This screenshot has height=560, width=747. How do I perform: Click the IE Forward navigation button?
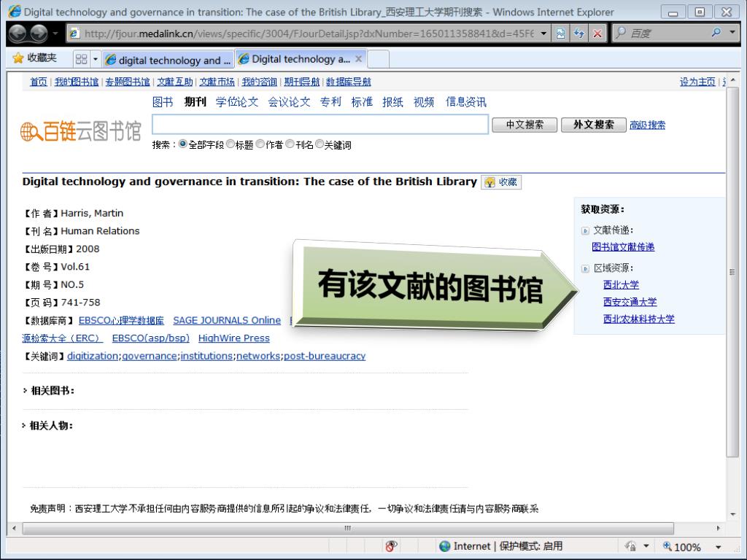click(39, 33)
